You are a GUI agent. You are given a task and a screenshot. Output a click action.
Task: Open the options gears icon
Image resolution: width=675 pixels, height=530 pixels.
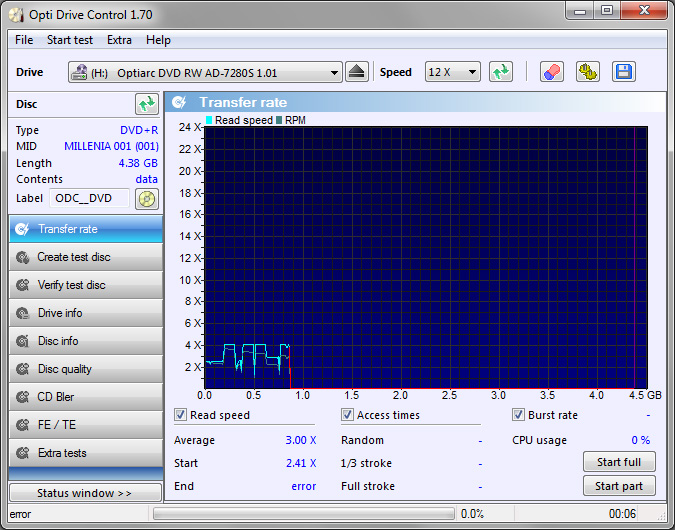click(x=588, y=72)
